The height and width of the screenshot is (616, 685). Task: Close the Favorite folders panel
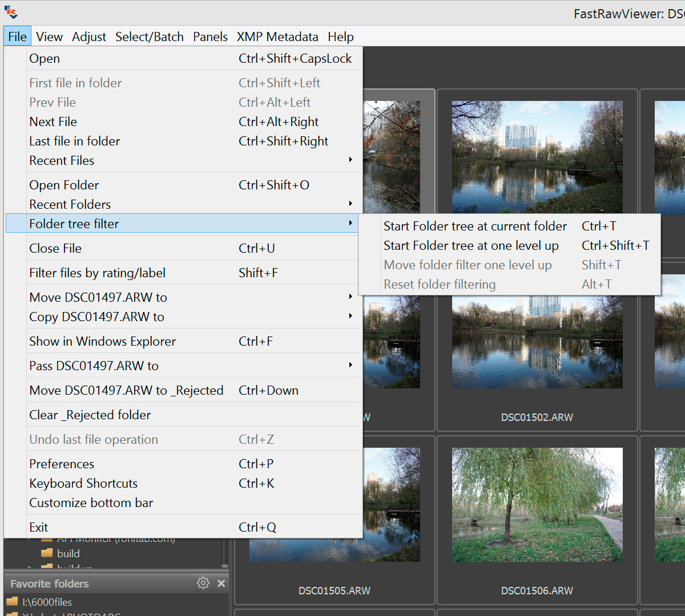(221, 583)
